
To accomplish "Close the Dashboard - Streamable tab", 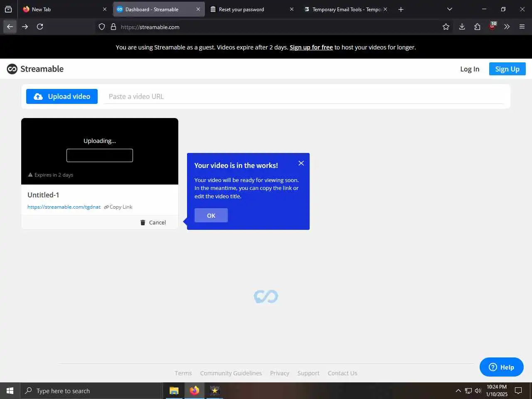I will point(198,9).
